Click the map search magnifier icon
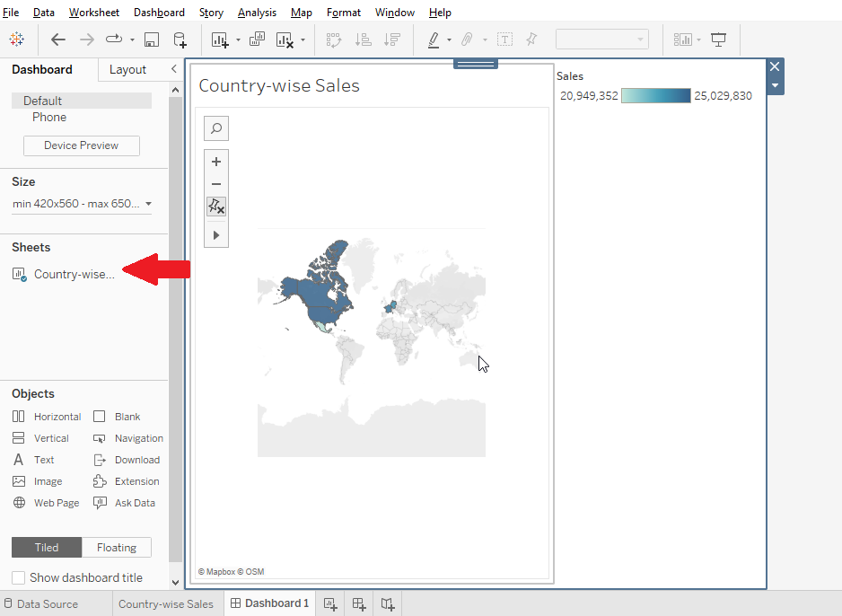The image size is (842, 616). pyautogui.click(x=216, y=128)
